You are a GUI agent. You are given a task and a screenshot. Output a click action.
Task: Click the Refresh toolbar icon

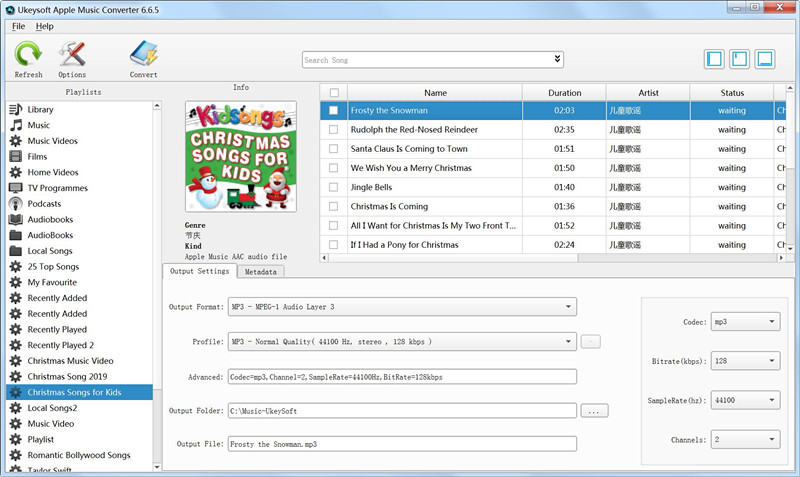coord(28,54)
